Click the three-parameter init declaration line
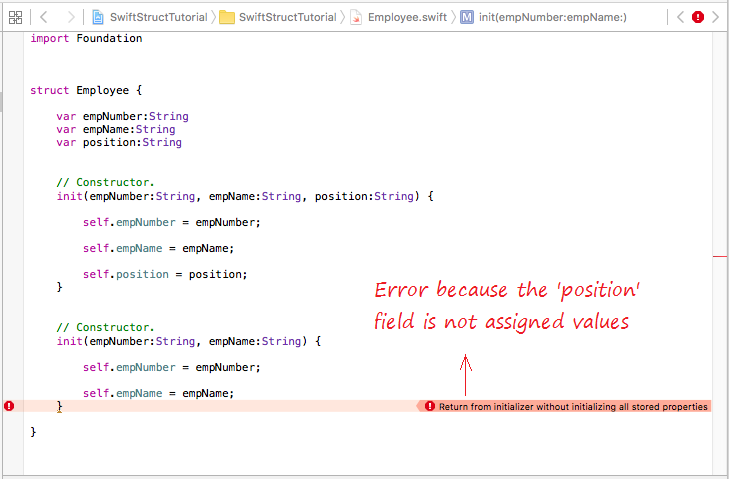Screen dimensions: 729x479 click(x=245, y=196)
